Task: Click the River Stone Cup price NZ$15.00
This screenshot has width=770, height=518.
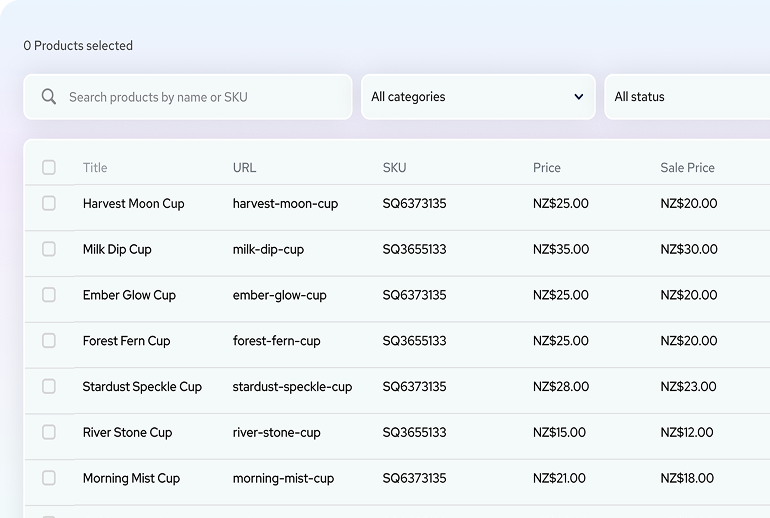Action: [x=560, y=433]
